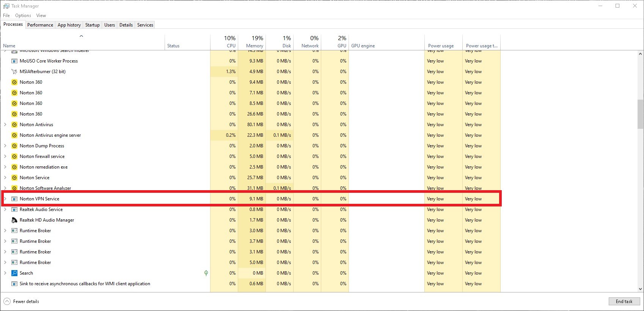
Task: Select the Processes tab
Action: click(x=13, y=24)
